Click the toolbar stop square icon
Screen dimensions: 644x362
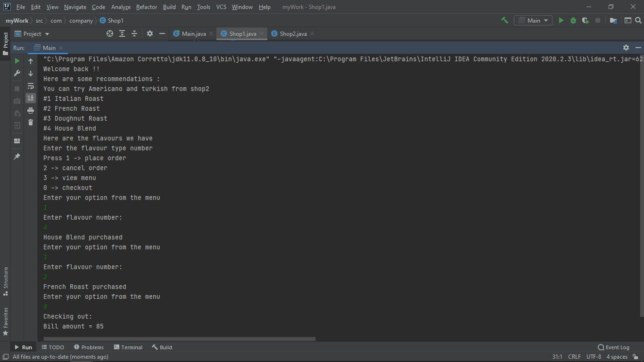[x=598, y=20]
